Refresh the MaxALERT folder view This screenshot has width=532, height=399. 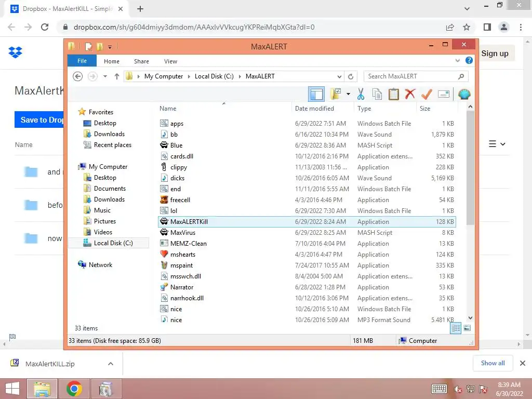tap(351, 77)
